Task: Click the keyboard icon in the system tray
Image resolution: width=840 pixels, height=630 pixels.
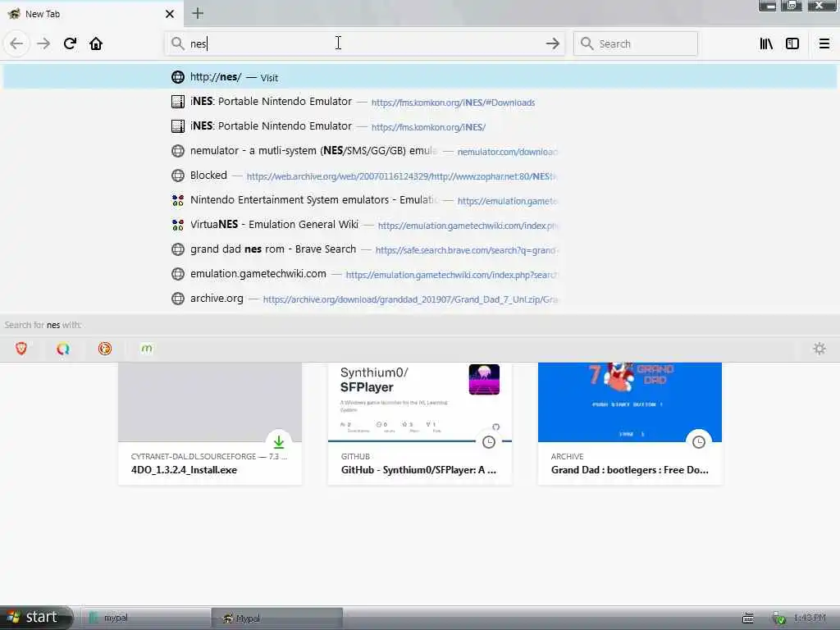Action: (x=748, y=619)
